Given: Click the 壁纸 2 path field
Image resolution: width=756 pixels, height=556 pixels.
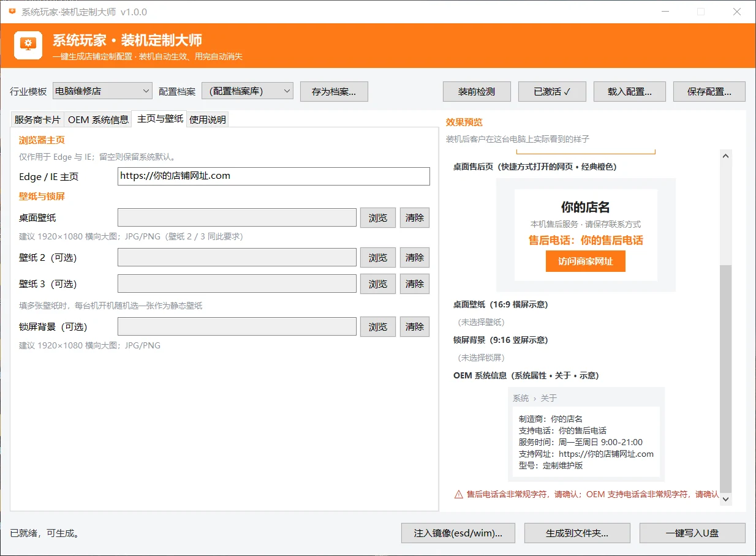Looking at the screenshot, I should coord(237,257).
